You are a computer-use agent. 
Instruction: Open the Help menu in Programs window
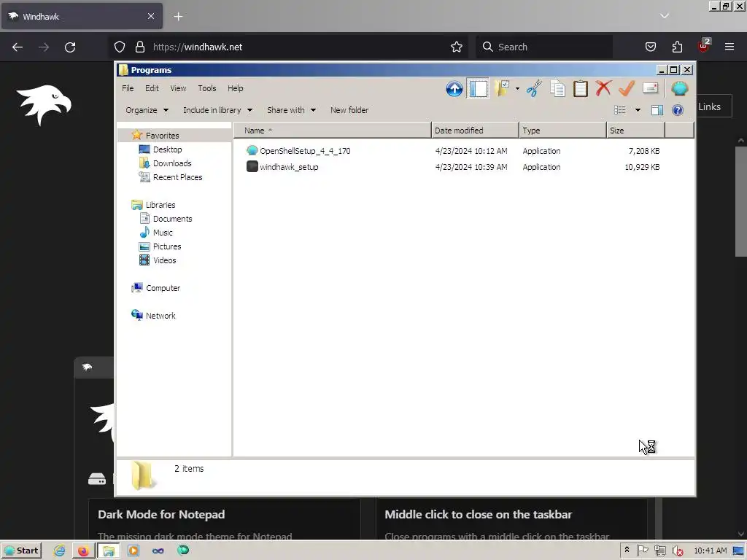click(x=236, y=88)
